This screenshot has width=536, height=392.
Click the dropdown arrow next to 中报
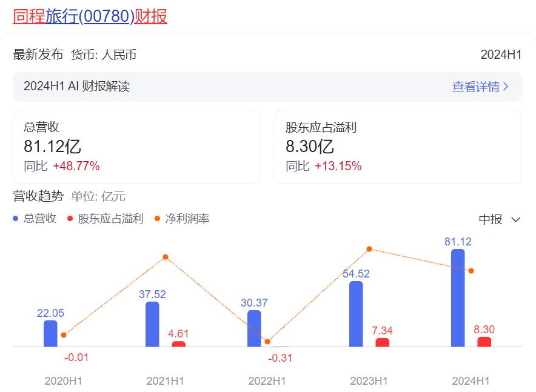tap(515, 219)
